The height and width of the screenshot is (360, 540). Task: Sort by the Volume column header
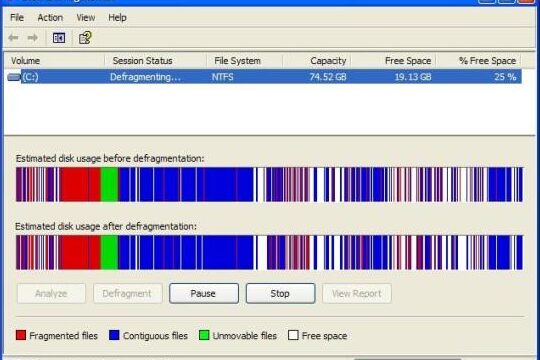pyautogui.click(x=54, y=61)
